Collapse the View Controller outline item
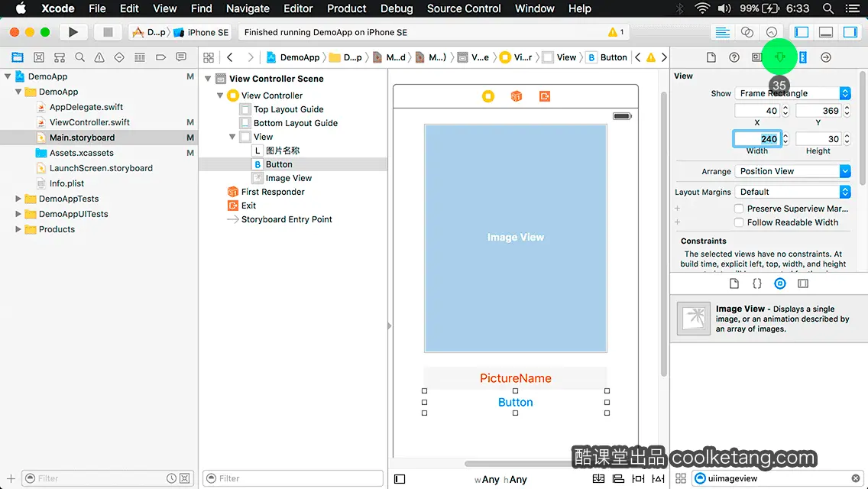The width and height of the screenshot is (868, 489). 220,96
